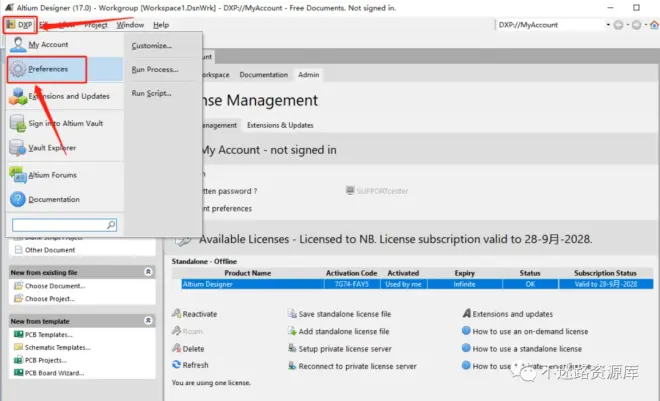
Task: Open the Help menu
Action: [161, 25]
